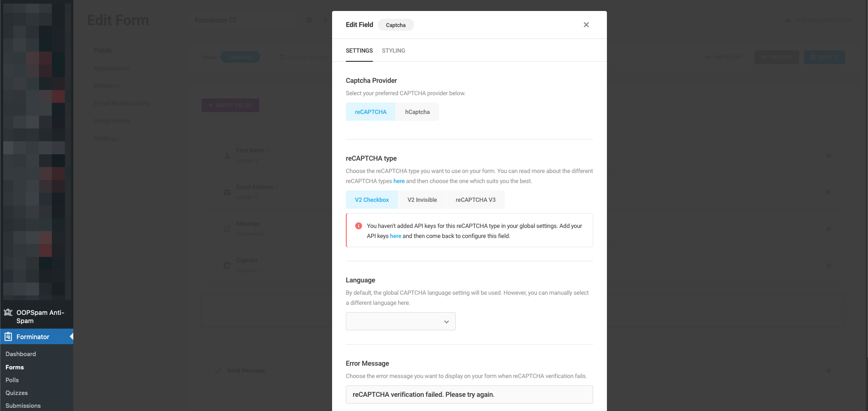Choose hCaptcha as captcha provider
868x411 pixels.
point(417,112)
